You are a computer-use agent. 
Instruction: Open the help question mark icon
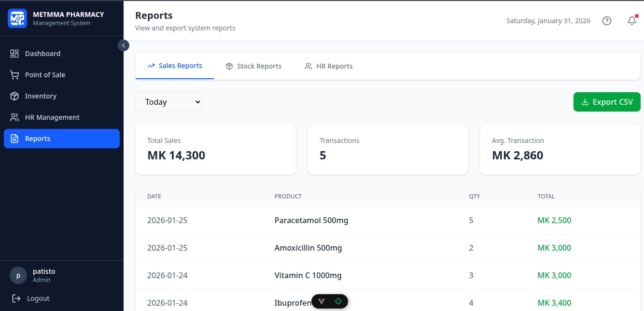pyautogui.click(x=607, y=21)
